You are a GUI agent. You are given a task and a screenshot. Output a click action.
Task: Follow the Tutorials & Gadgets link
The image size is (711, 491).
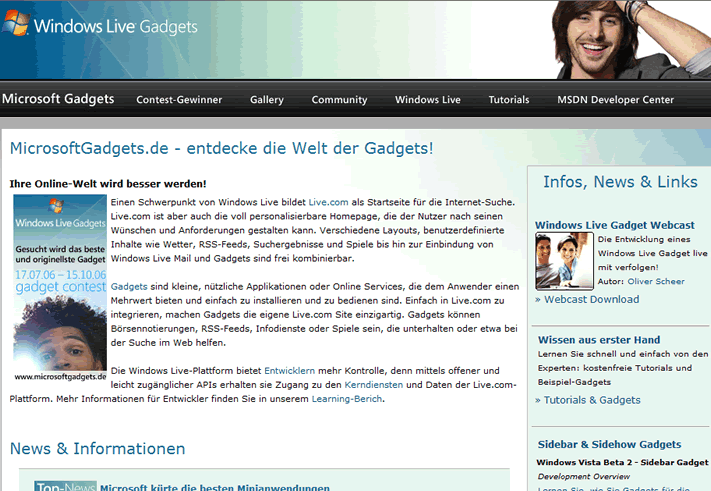[592, 400]
